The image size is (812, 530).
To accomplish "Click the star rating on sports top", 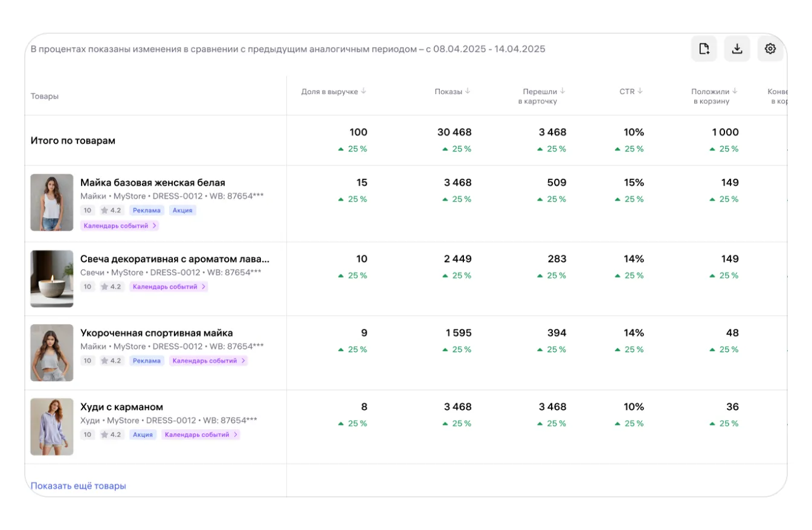I will tap(111, 361).
